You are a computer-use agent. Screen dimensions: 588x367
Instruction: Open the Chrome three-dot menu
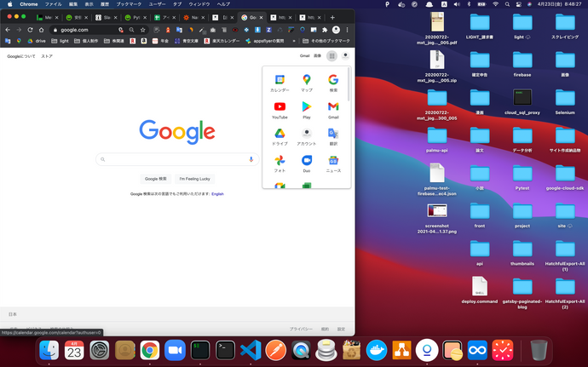(347, 30)
